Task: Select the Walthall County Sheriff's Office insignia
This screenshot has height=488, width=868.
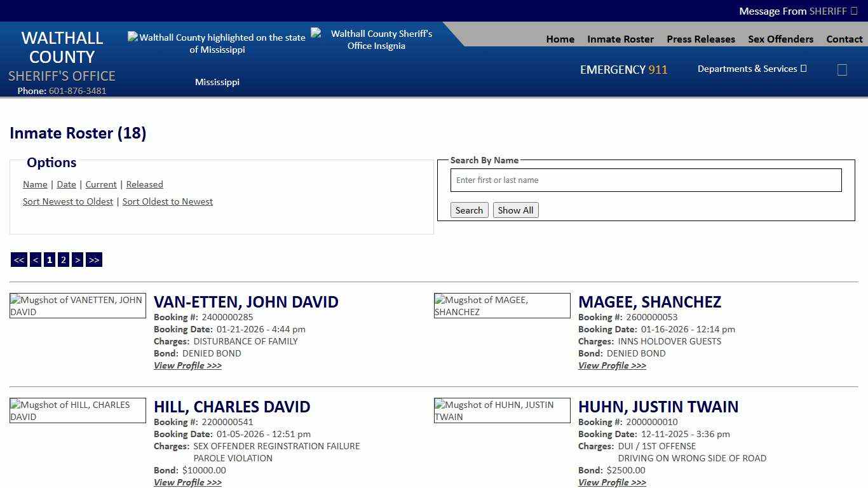Action: [x=376, y=38]
